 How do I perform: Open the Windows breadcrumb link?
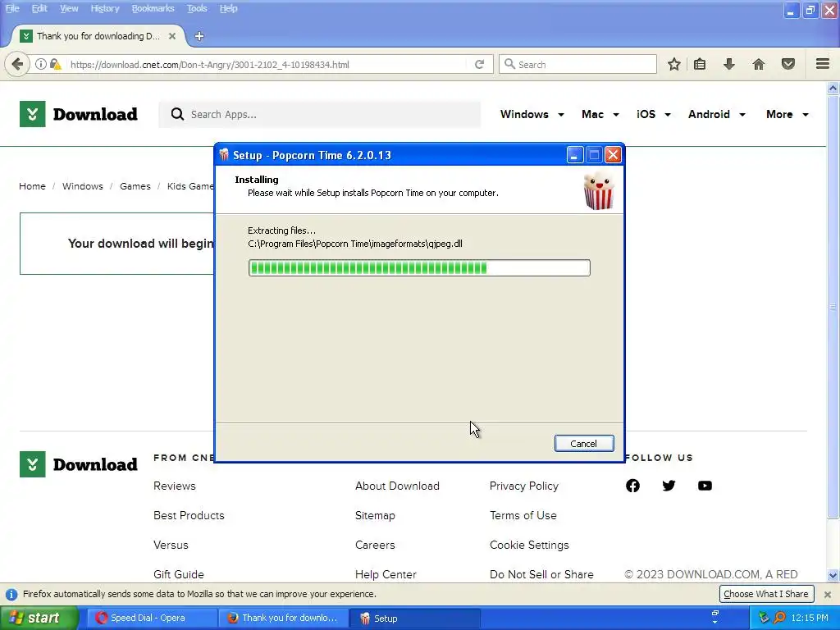click(83, 186)
